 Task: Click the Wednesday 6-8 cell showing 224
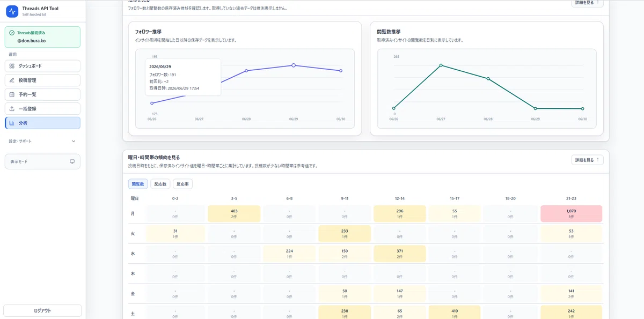point(289,253)
